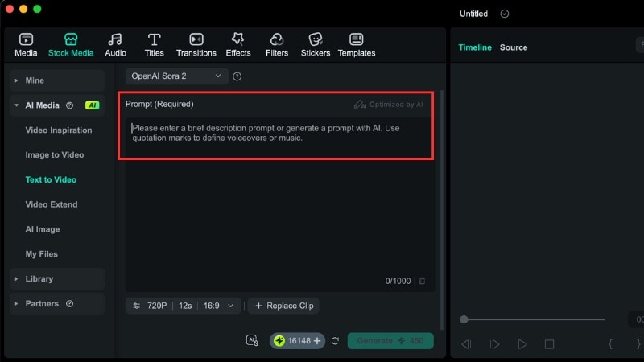Open the Effects tab
This screenshot has width=644, height=362.
tap(237, 45)
